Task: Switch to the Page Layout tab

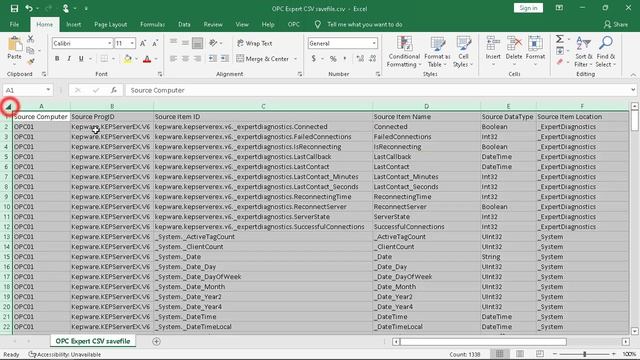Action: coord(110,24)
